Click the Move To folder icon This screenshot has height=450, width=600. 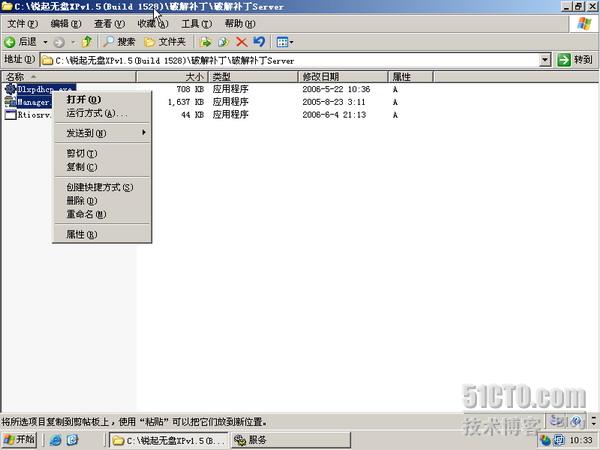click(x=205, y=42)
